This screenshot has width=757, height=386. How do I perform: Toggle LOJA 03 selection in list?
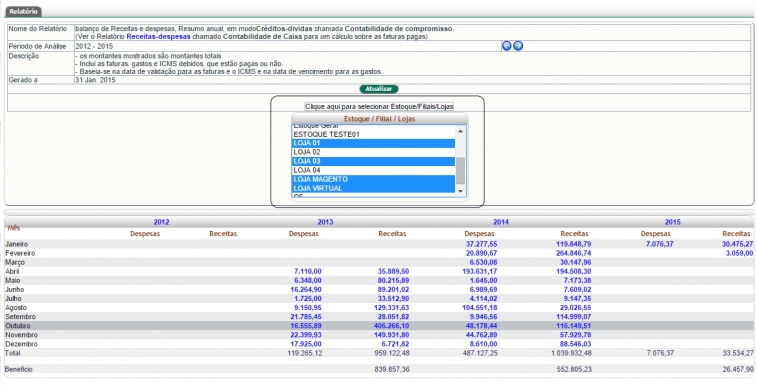coord(373,161)
